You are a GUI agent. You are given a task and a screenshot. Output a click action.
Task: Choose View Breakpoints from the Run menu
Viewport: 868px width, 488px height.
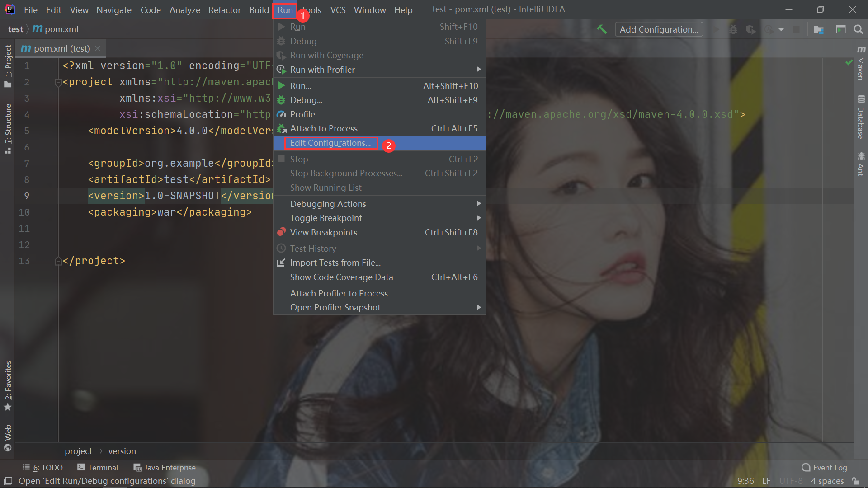(326, 233)
